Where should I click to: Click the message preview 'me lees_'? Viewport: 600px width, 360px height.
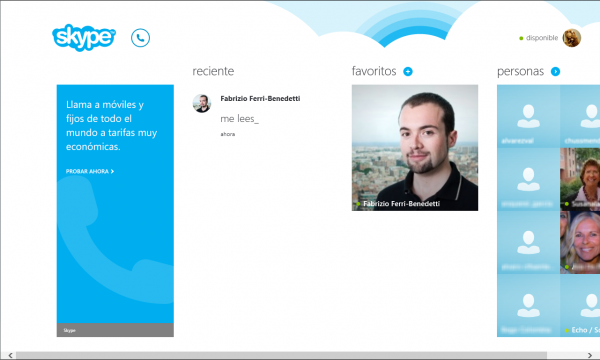240,119
